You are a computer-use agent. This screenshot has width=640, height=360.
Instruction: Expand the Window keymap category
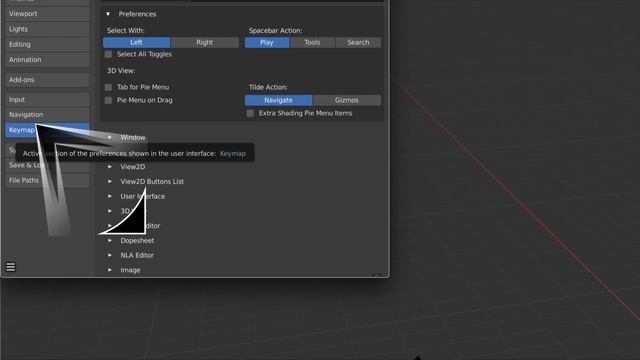110,138
